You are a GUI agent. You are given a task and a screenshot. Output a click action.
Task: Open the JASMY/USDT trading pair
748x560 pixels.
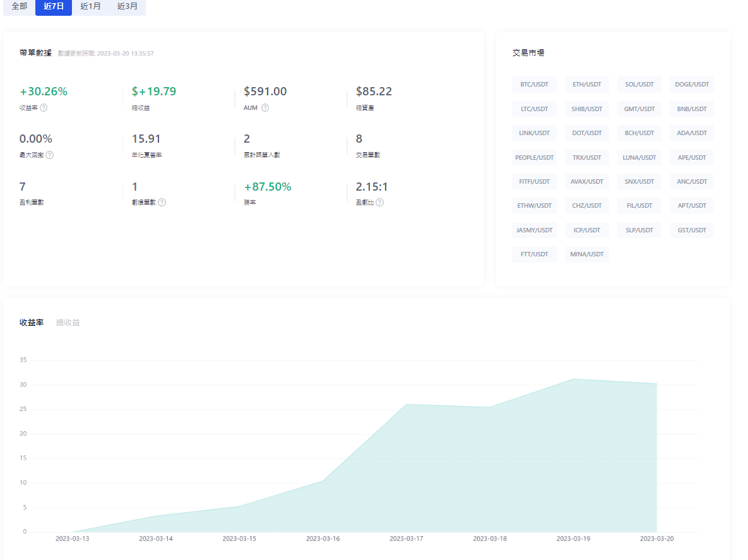534,230
